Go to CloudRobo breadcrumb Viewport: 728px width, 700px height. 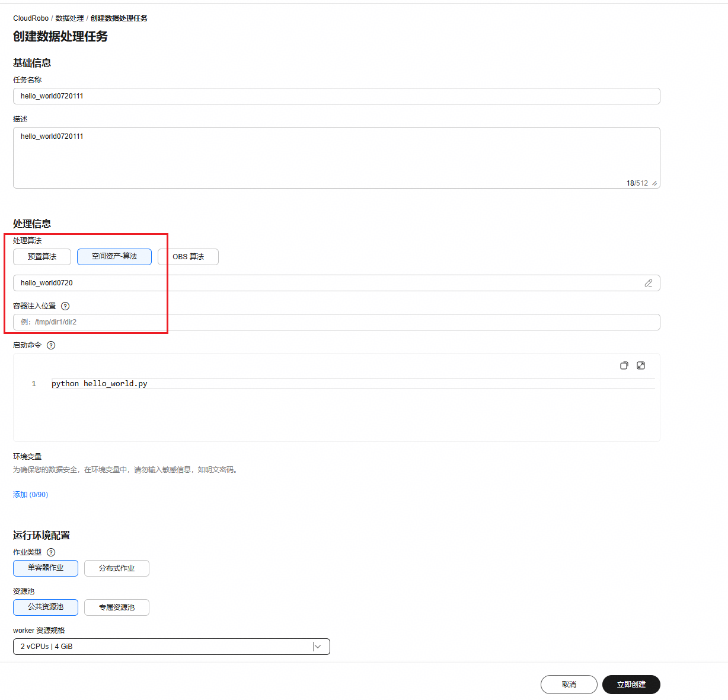[x=31, y=18]
